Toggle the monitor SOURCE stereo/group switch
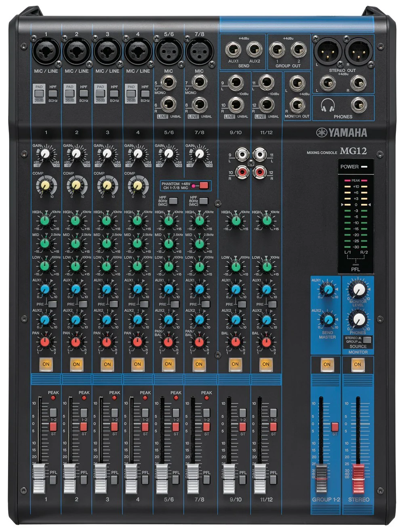 [366, 340]
